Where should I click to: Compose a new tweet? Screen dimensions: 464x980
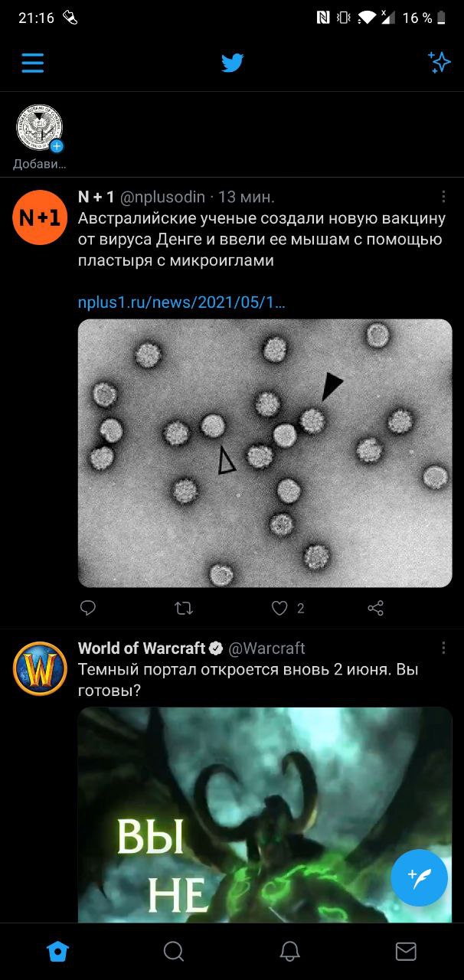[419, 877]
